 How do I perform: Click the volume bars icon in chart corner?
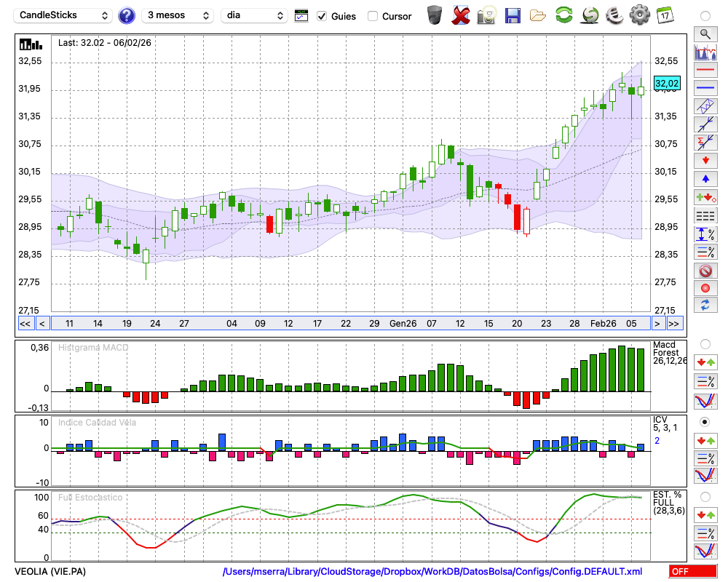pos(31,44)
